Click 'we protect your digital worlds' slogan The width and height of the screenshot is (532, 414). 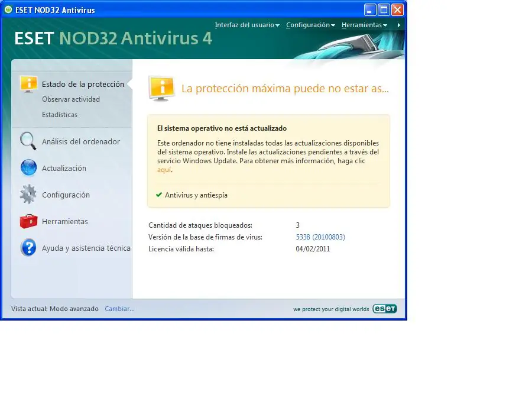pyautogui.click(x=331, y=309)
